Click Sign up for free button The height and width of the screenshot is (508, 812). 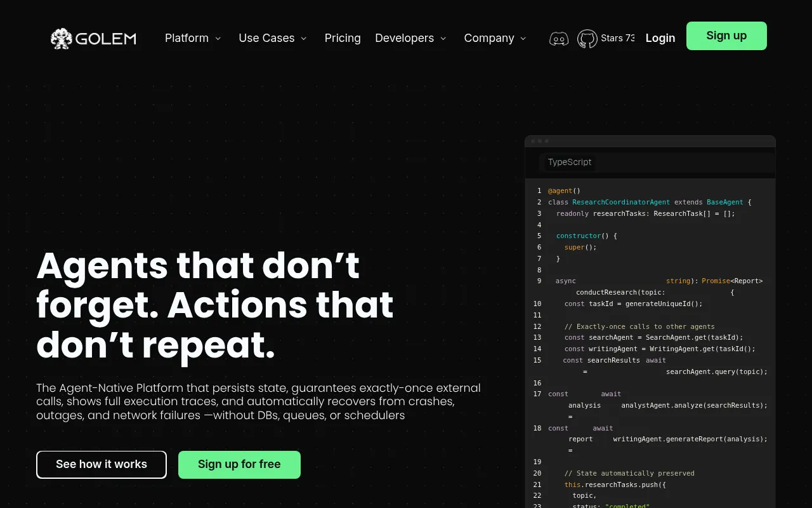coord(239,465)
